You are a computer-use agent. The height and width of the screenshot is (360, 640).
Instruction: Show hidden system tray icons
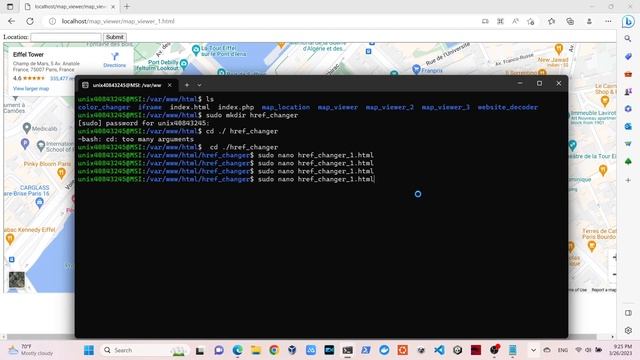pos(533,350)
